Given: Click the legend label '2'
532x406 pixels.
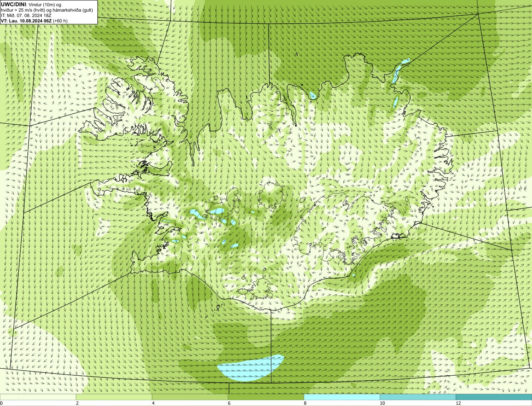Looking at the screenshot, I should click(77, 403).
